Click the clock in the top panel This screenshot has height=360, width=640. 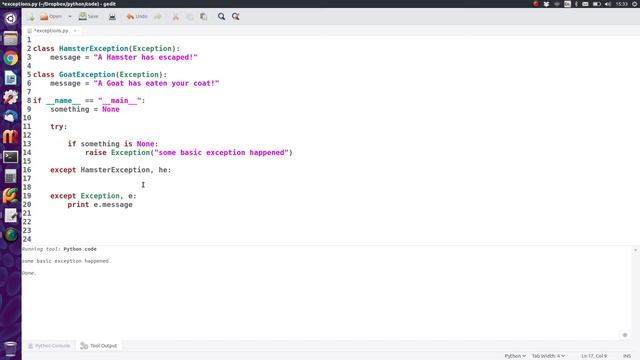coord(622,4)
